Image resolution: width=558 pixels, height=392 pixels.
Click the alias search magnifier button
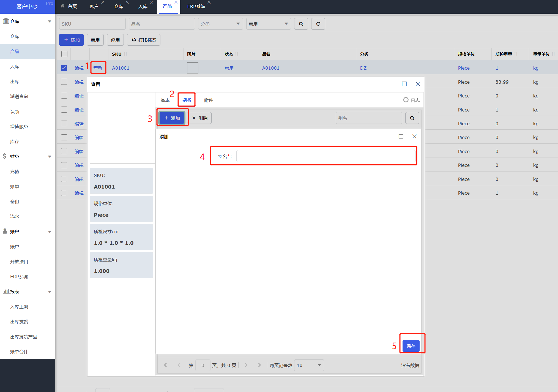pos(412,118)
